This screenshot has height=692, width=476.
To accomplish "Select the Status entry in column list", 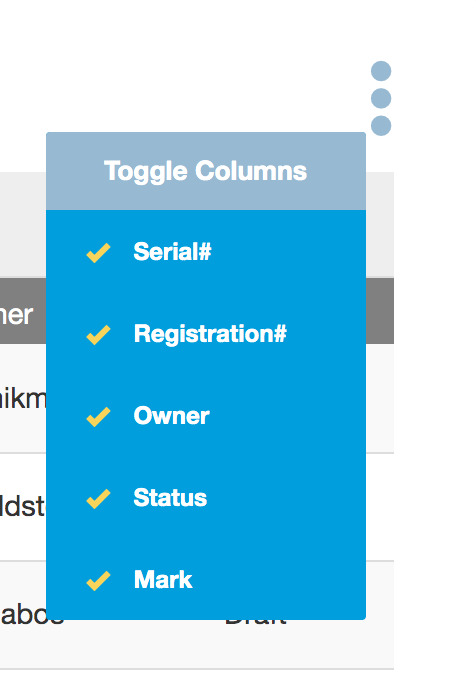I will [170, 498].
